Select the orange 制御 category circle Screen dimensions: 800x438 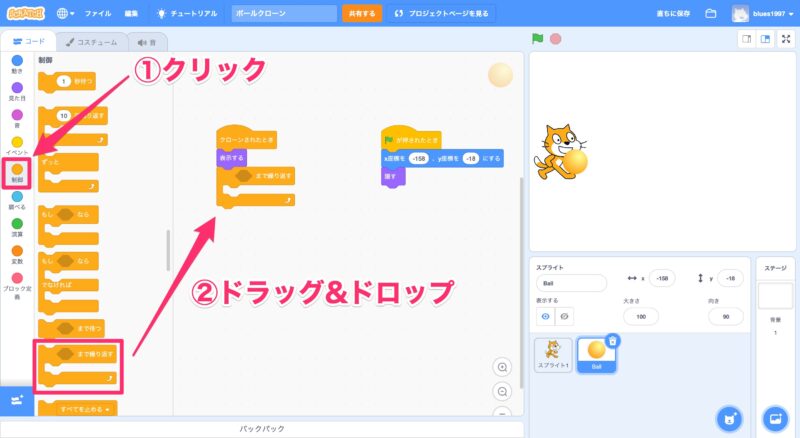17,169
